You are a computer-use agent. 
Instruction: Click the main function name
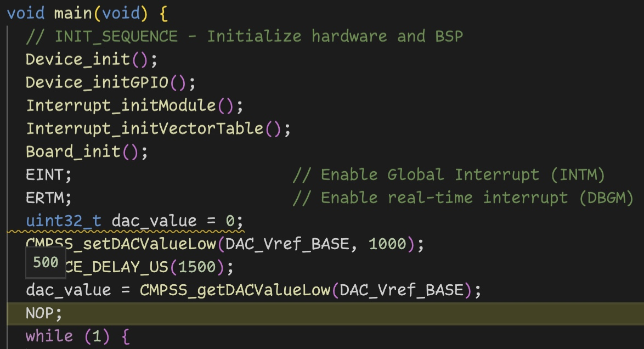pos(73,13)
